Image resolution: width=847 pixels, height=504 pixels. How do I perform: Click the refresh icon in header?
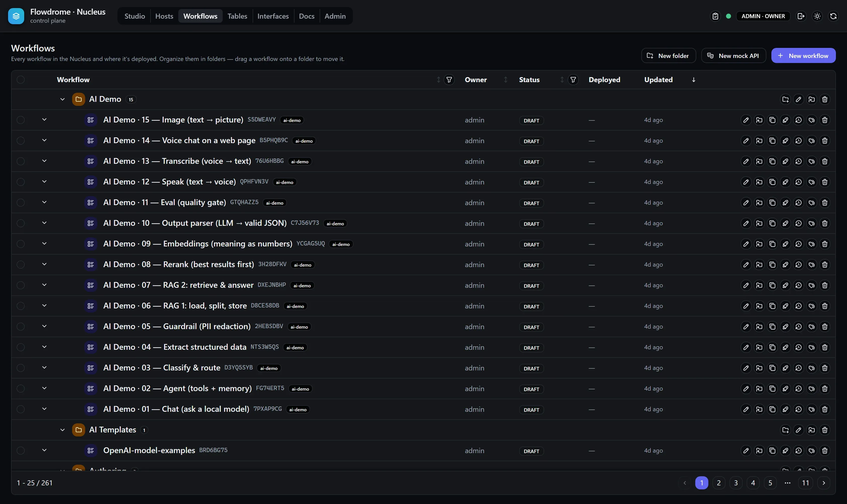point(833,16)
